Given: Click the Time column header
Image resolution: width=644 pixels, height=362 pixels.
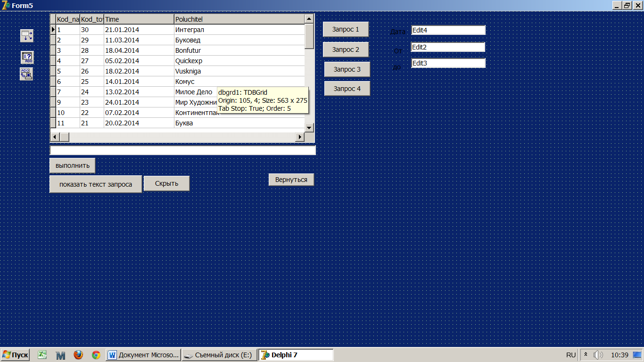Looking at the screenshot, I should pos(139,19).
